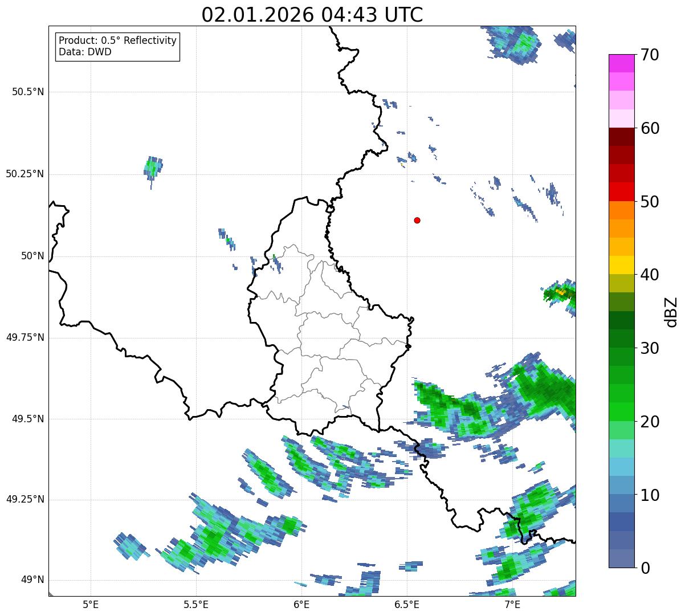
Task: Click the bright green 20 dBZ colorbar segment
Action: pos(621,412)
